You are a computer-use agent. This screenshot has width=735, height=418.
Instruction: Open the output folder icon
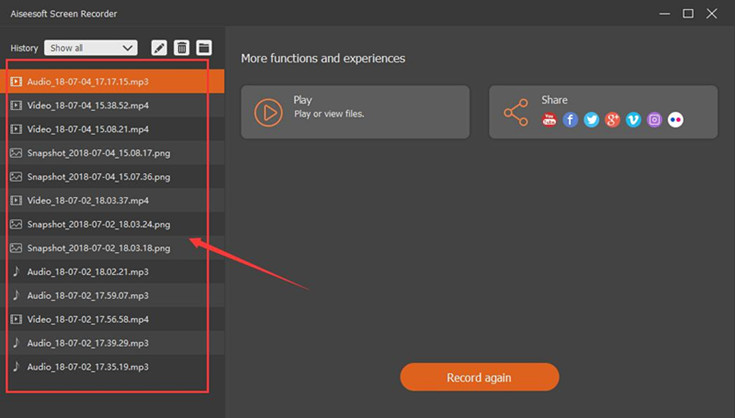(203, 48)
